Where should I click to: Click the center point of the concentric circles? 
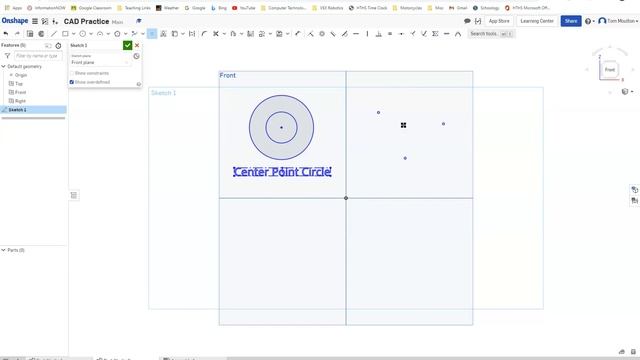(281, 128)
